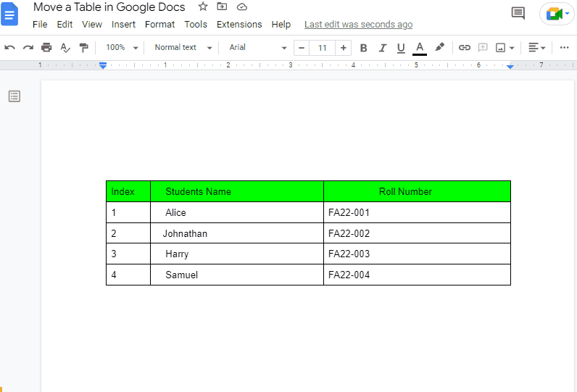This screenshot has height=392, width=577.
Task: Check the cloud document status icon
Action: click(242, 7)
